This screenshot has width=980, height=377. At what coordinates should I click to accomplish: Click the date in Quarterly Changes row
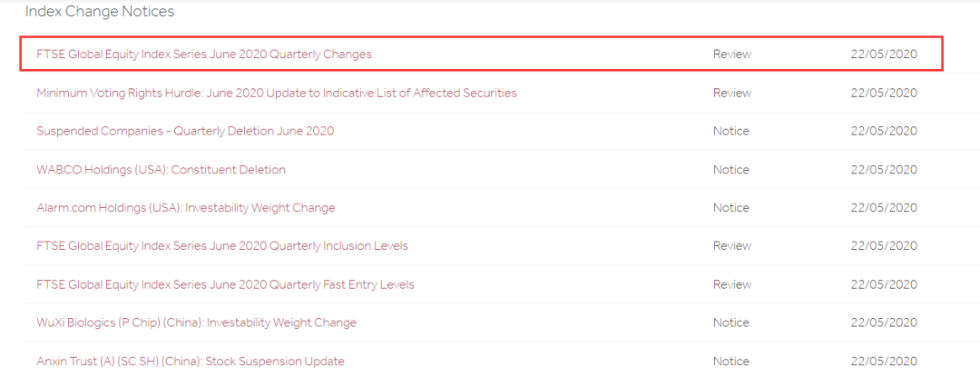[884, 55]
